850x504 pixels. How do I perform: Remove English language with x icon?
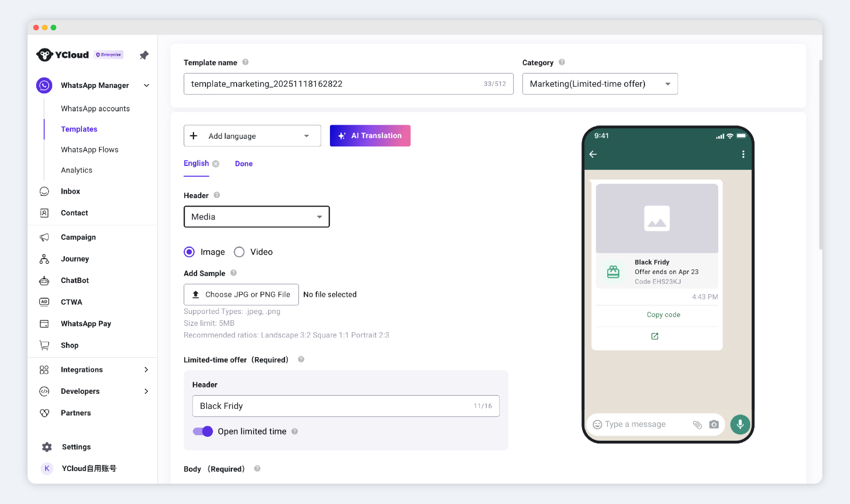[x=216, y=164]
